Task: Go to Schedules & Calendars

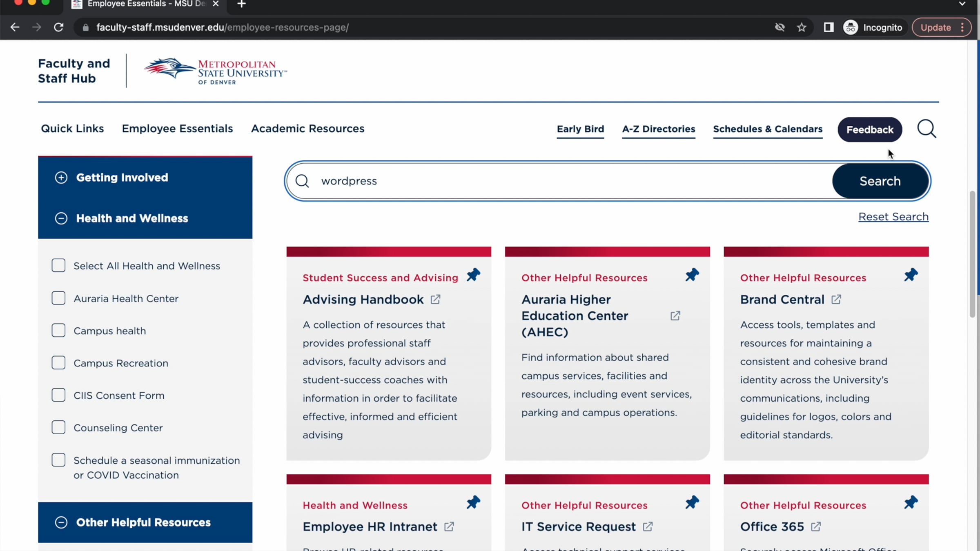Action: [x=768, y=129]
